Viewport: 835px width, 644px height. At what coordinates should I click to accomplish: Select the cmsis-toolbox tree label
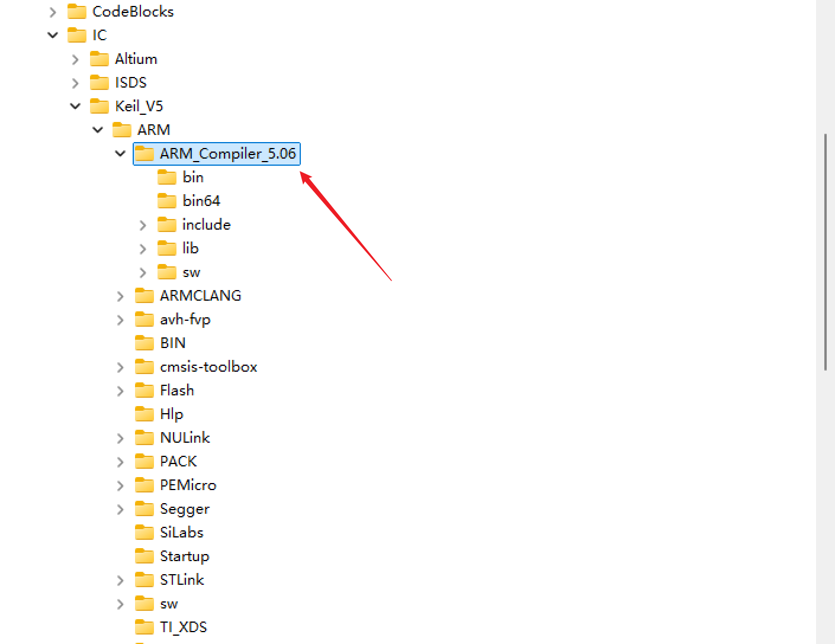point(208,367)
